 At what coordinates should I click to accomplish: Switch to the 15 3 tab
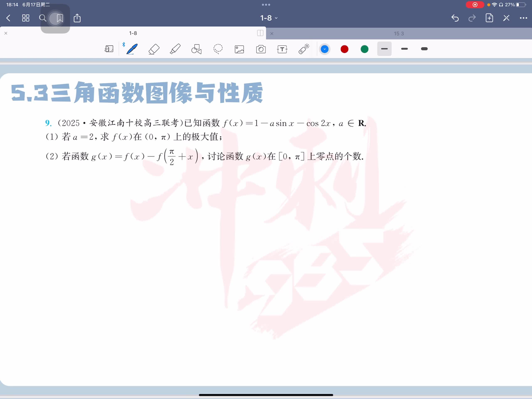(399, 34)
